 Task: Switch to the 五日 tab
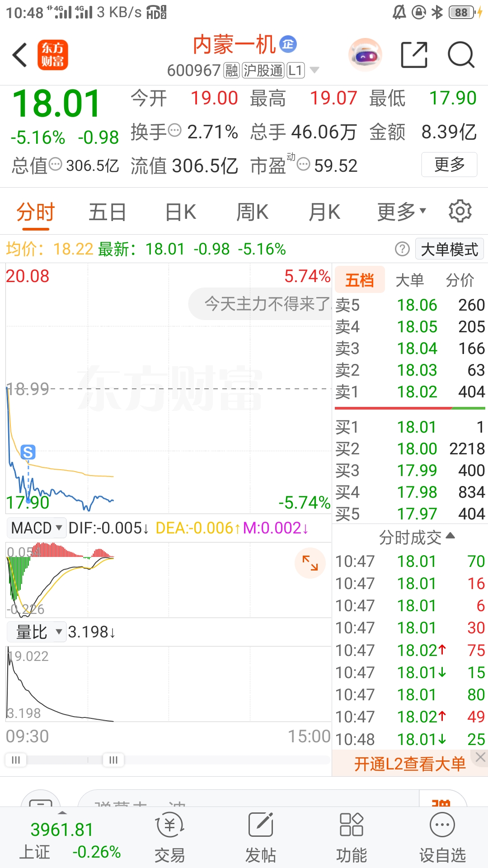tap(108, 212)
